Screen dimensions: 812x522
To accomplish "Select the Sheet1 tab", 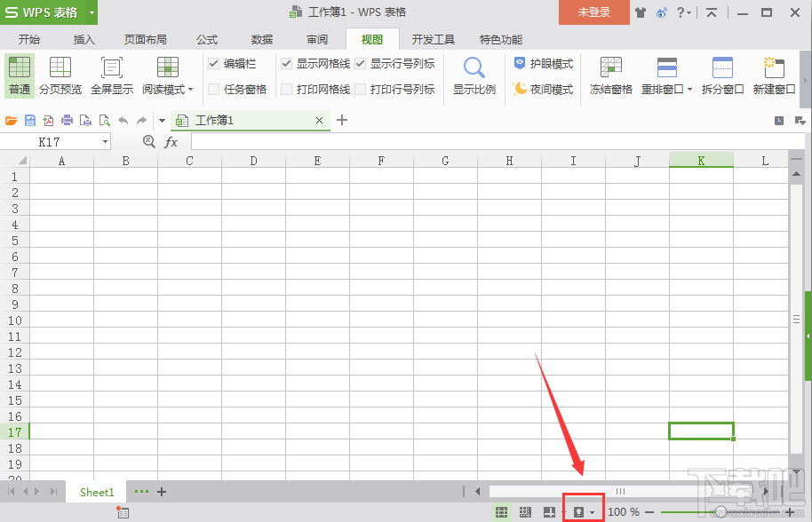I will coord(96,491).
